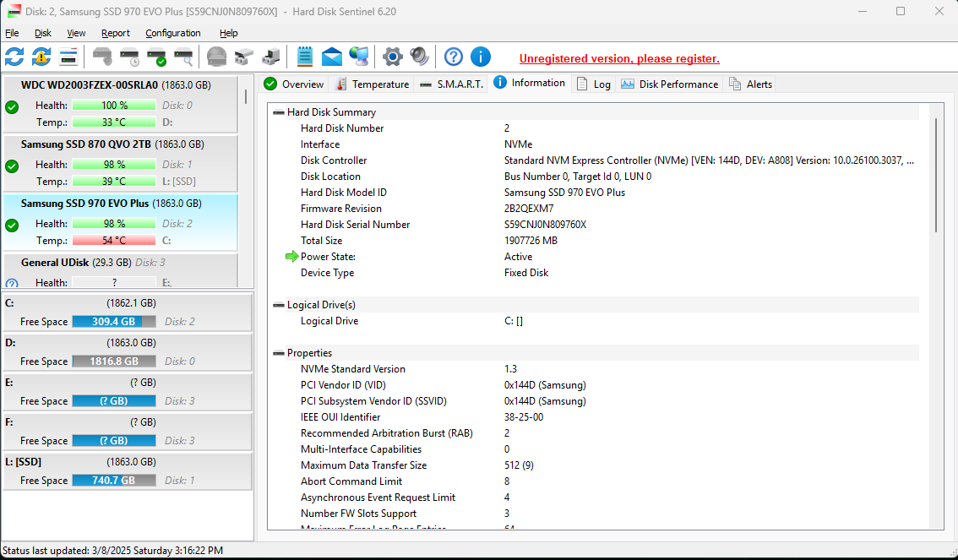The image size is (958, 560).
Task: Click the disk with magnifier toolbar icon
Action: click(x=183, y=57)
